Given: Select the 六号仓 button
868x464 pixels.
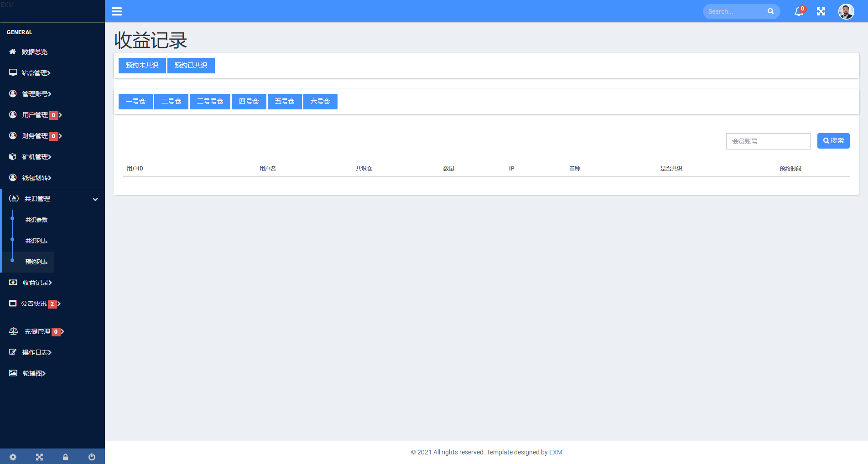Looking at the screenshot, I should coord(320,102).
